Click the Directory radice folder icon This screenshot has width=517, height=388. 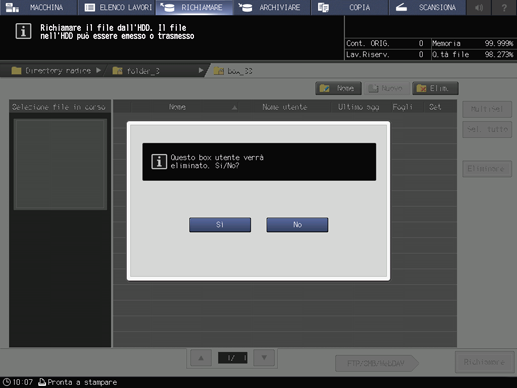pos(16,71)
